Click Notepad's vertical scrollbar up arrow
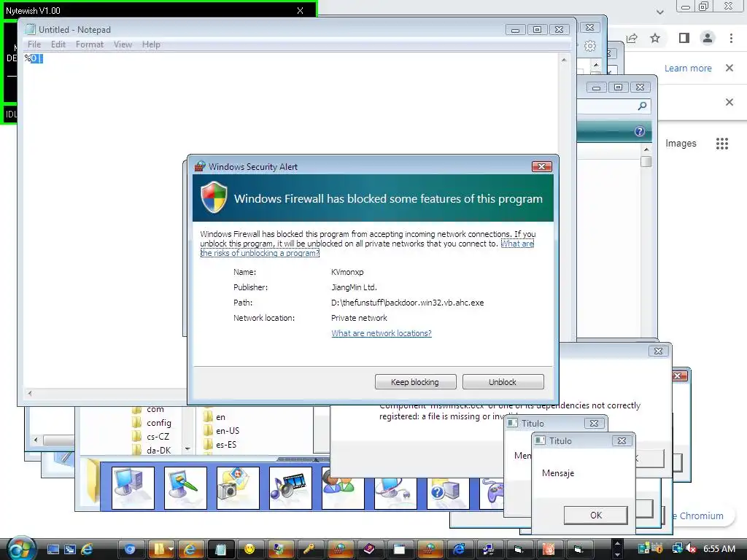This screenshot has width=747, height=560. tap(564, 60)
